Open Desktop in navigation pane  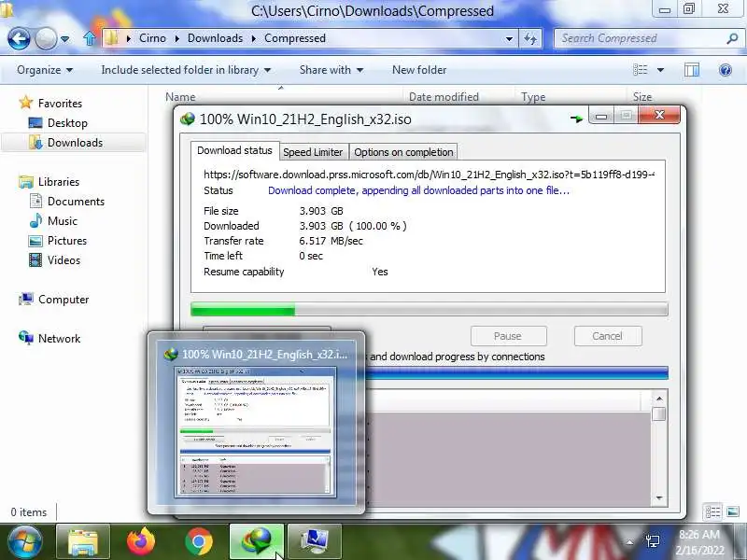pos(67,123)
